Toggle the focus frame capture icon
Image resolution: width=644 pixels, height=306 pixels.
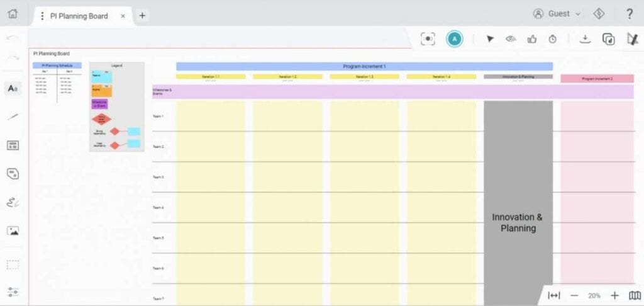(428, 39)
